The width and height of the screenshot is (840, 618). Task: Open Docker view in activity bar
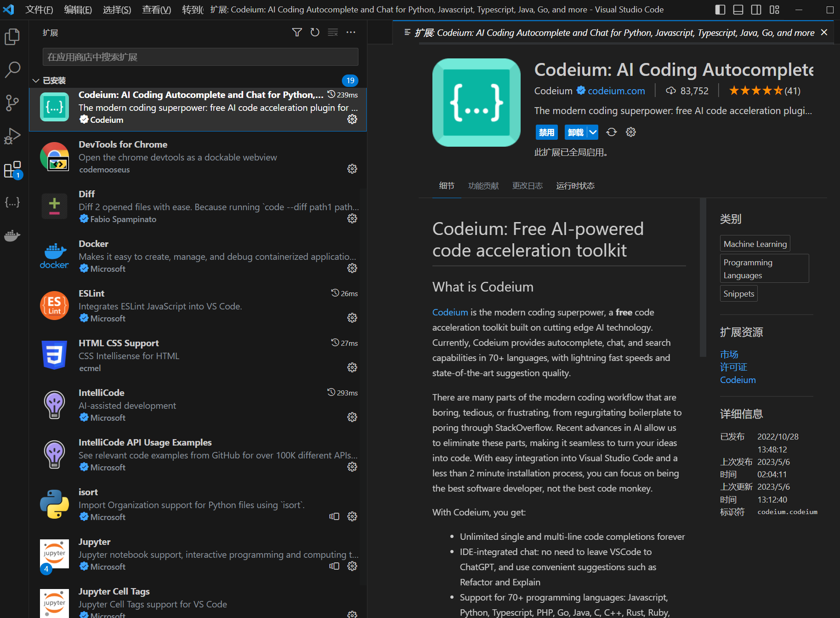12,235
